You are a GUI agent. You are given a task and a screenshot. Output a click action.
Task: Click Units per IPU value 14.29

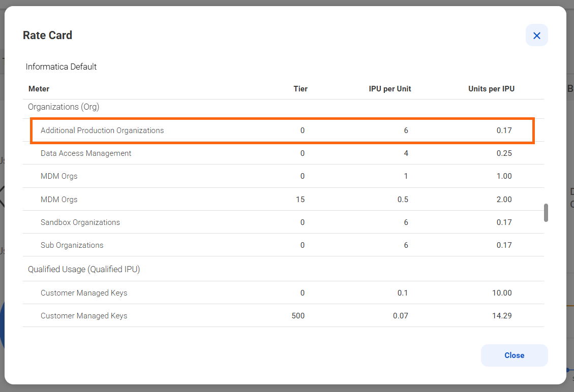502,315
